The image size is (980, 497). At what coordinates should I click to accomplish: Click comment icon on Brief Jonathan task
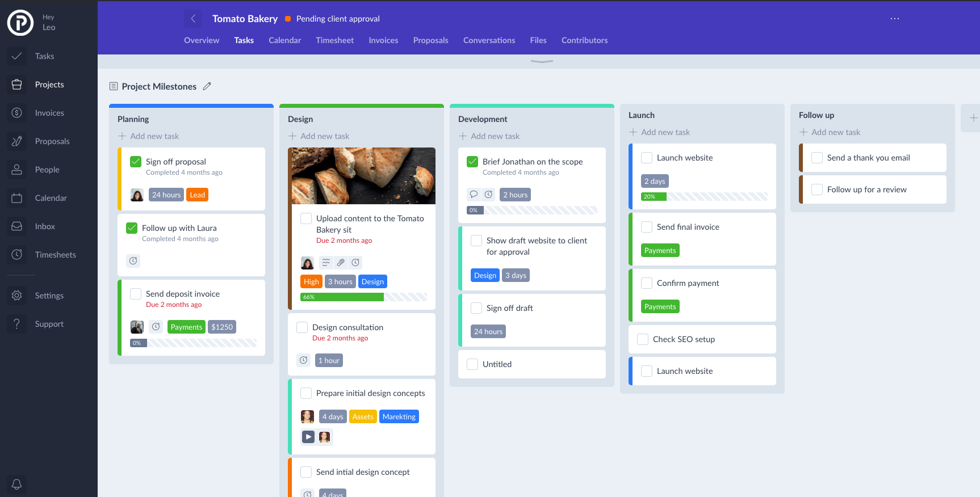pos(474,195)
